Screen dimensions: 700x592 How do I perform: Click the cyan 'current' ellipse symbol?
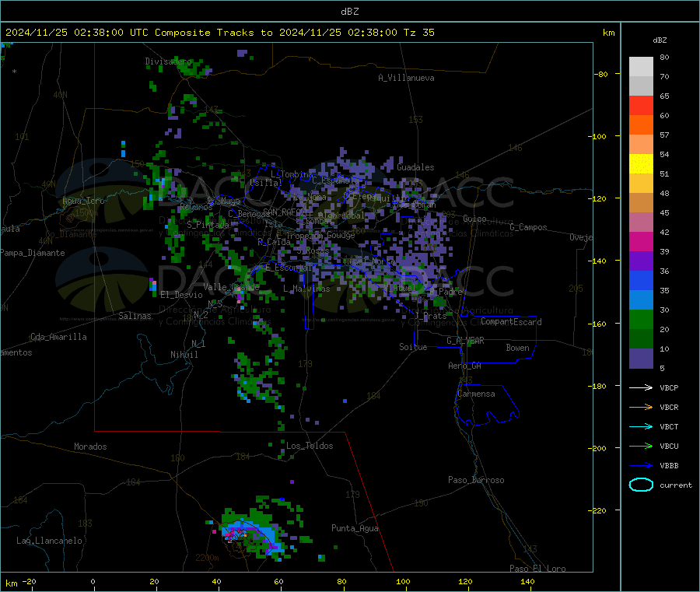point(641,485)
